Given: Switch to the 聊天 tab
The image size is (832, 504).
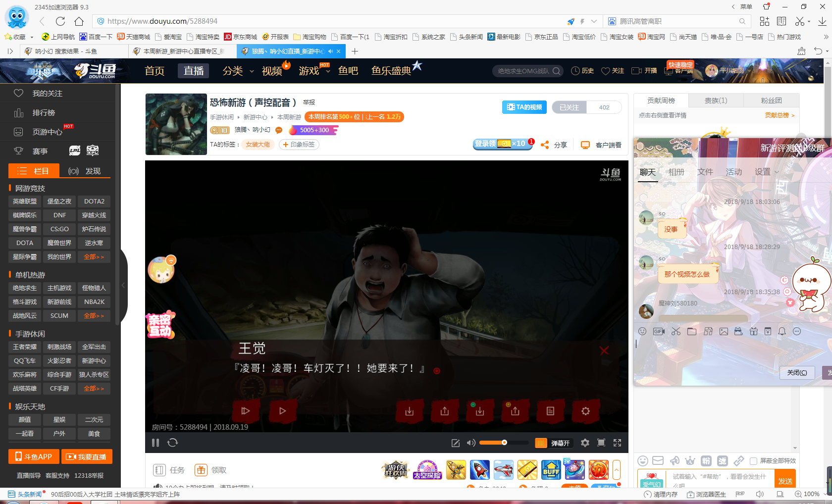Looking at the screenshot, I should [x=647, y=172].
